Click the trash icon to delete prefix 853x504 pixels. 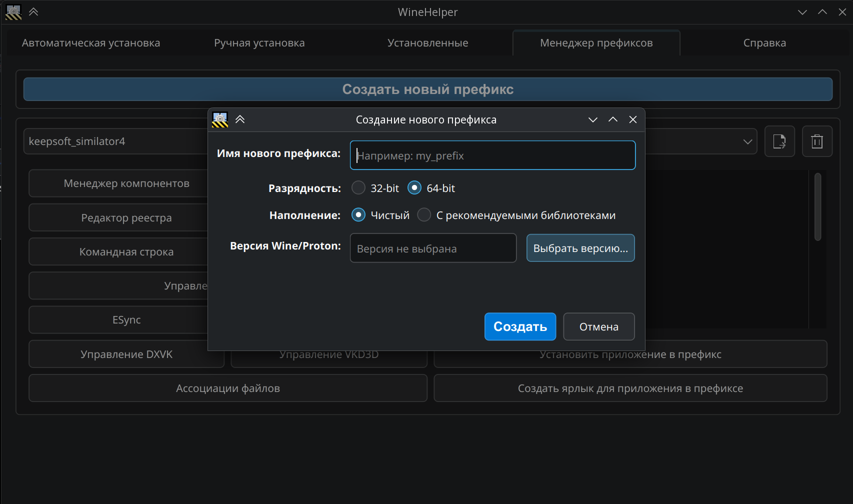click(816, 141)
